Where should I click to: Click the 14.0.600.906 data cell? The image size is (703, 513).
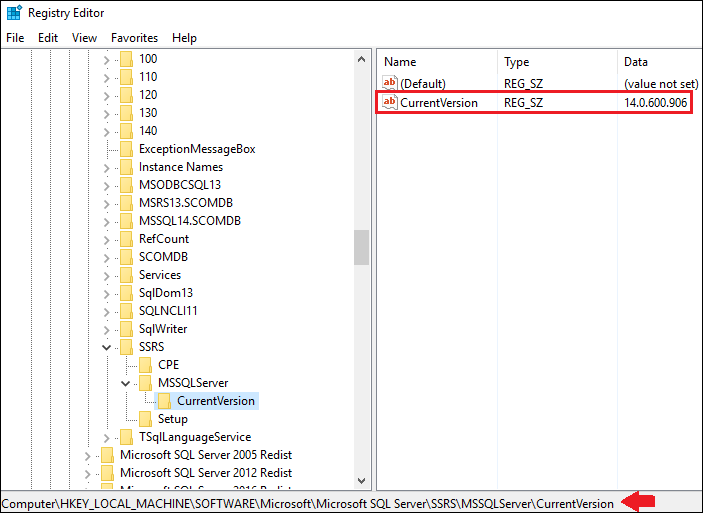[x=655, y=103]
